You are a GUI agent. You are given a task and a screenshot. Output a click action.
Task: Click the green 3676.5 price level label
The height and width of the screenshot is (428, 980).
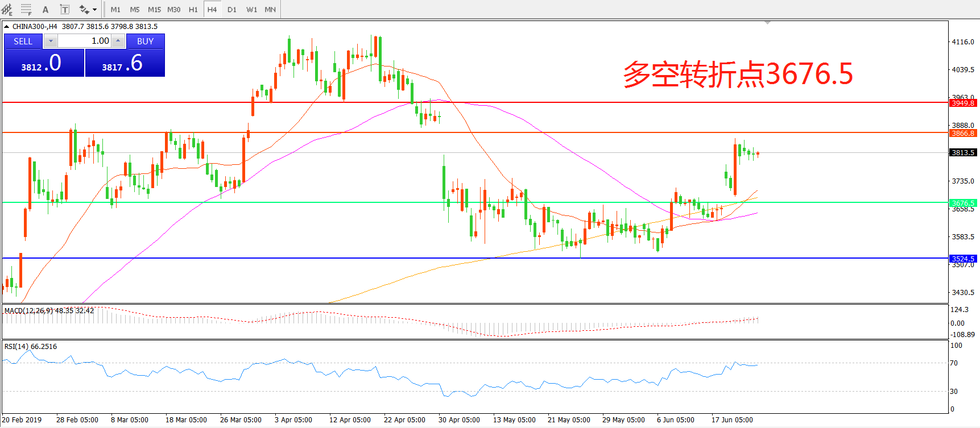tap(962, 203)
